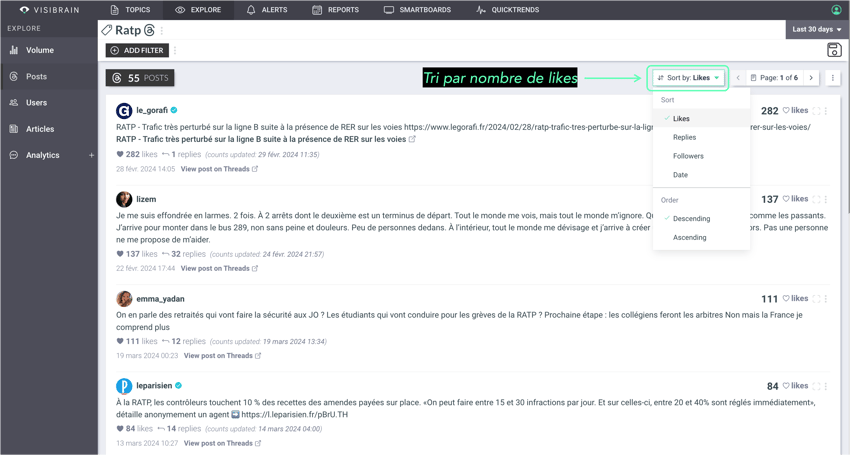850x455 pixels.
Task: Open options dots on emma_yadan post
Action: [826, 299]
